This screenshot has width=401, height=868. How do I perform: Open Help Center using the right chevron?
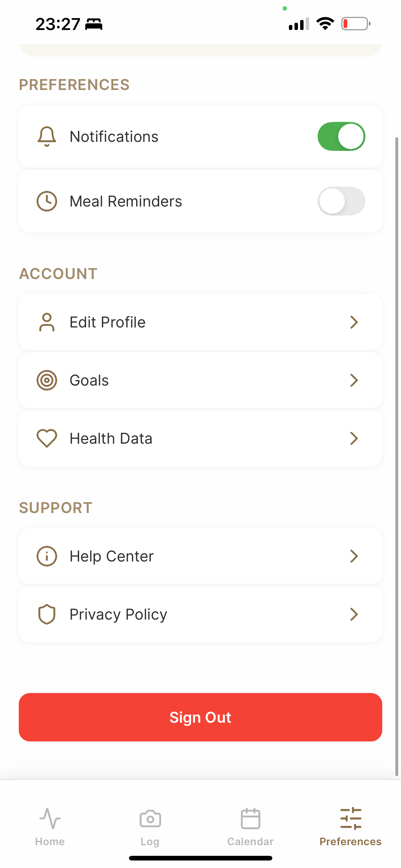[354, 556]
